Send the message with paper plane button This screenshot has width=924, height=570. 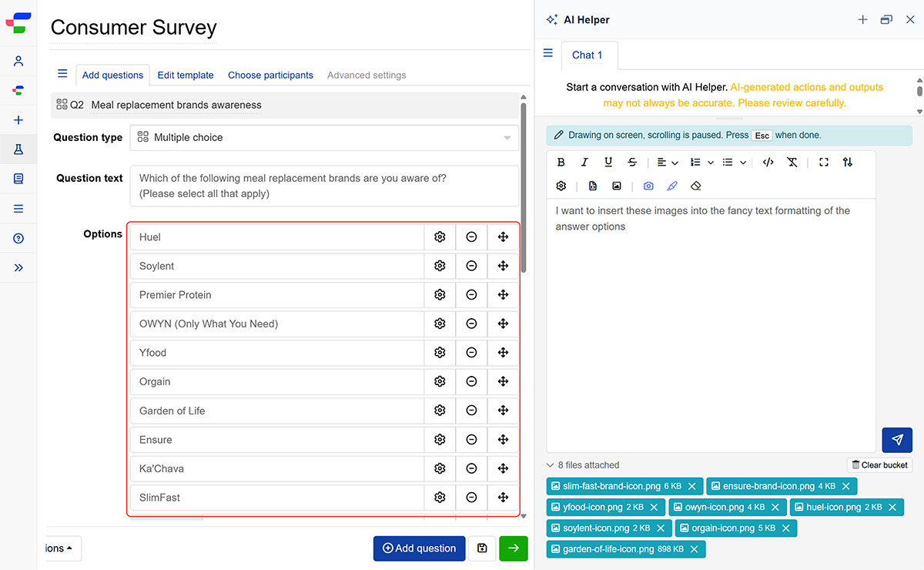coord(897,440)
